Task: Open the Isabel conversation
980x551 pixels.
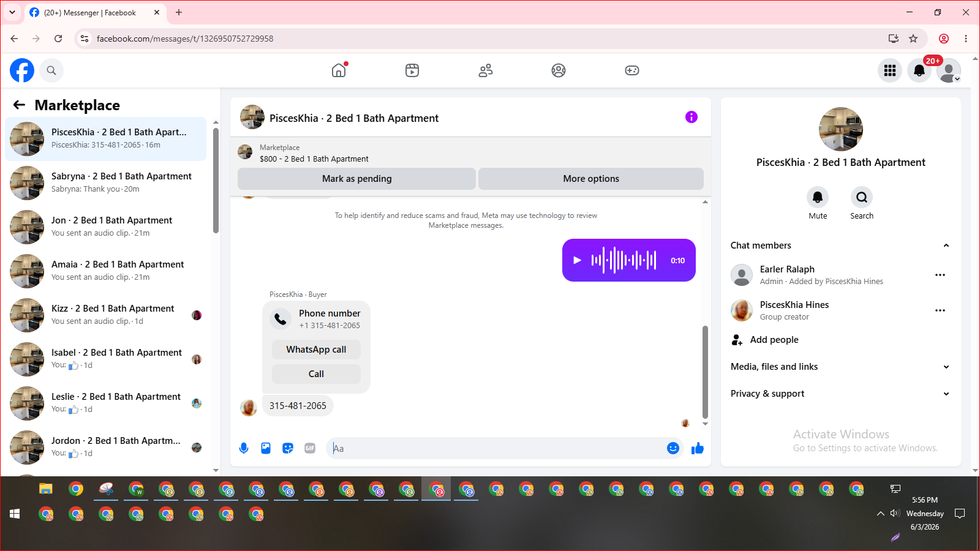Action: tap(106, 359)
